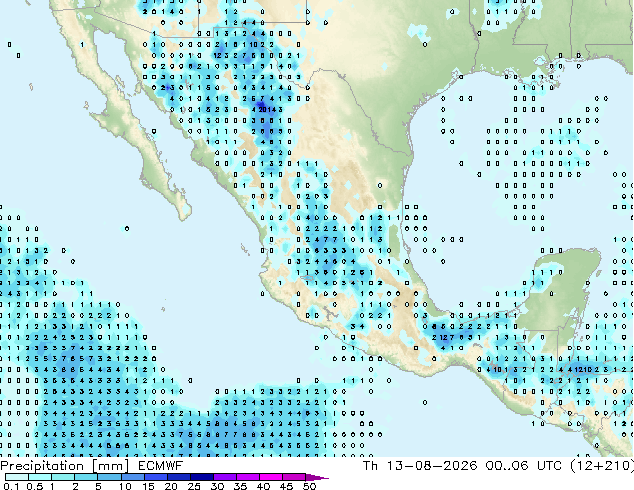Click the '30' legend value

pos(217,486)
